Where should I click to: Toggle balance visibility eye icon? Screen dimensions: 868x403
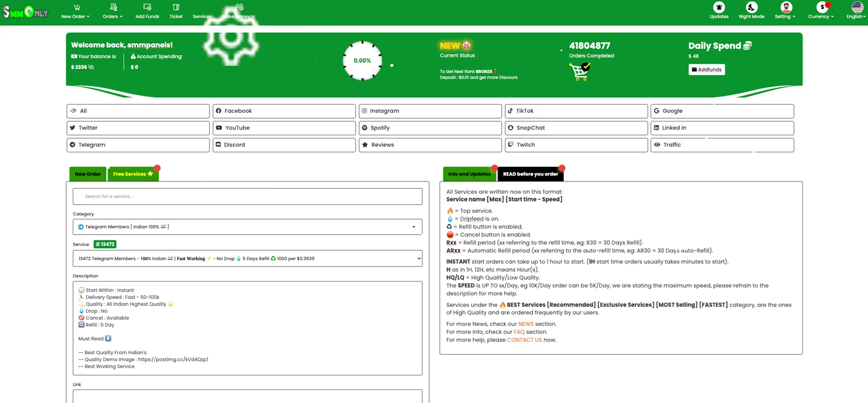[91, 67]
